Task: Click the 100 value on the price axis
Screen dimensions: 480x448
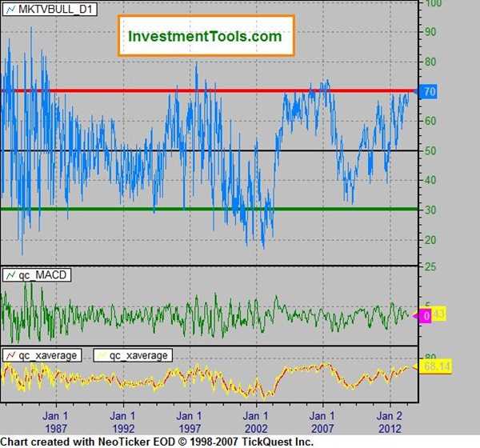Action: pos(434,5)
